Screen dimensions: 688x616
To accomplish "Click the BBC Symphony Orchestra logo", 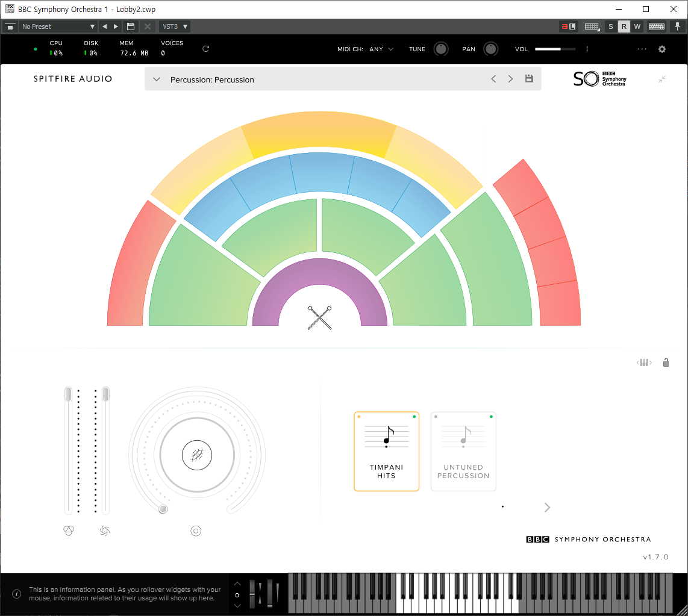I will (x=600, y=78).
